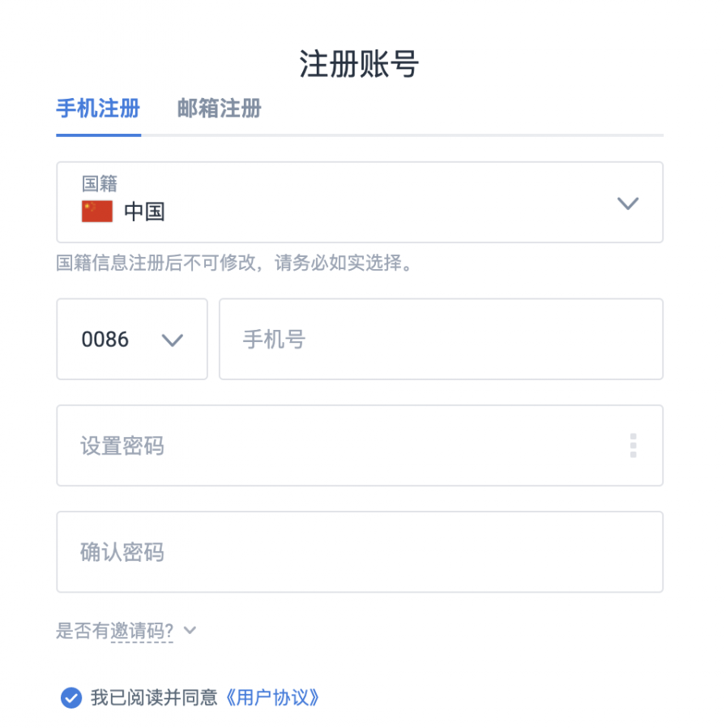Click the 0086 dialing code value
Screen dimensions: 726x728
pyautogui.click(x=105, y=340)
